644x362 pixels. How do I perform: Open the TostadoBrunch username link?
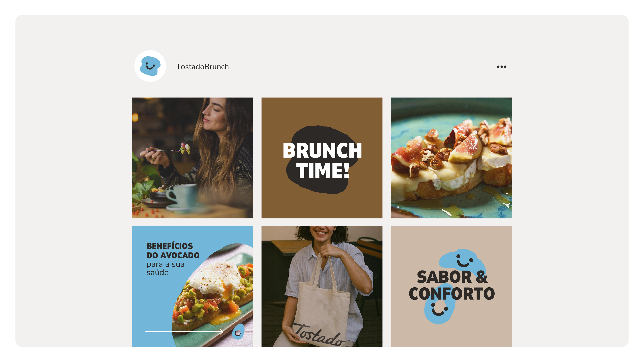[202, 67]
